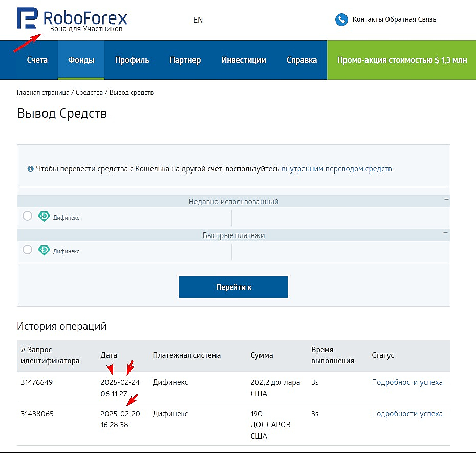Image resolution: width=476 pixels, height=453 pixels.
Task: Open the Справка menu
Action: 302,60
